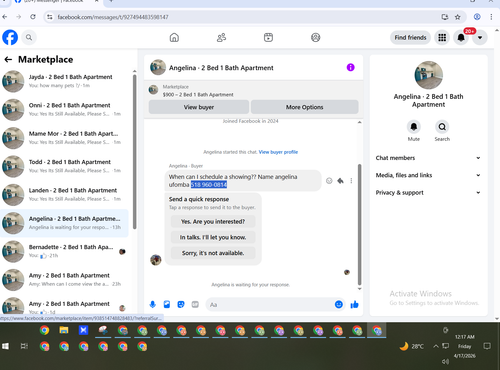The image size is (500, 370).
Task: Open Mame Mor apartment conversation
Action: tap(65, 138)
